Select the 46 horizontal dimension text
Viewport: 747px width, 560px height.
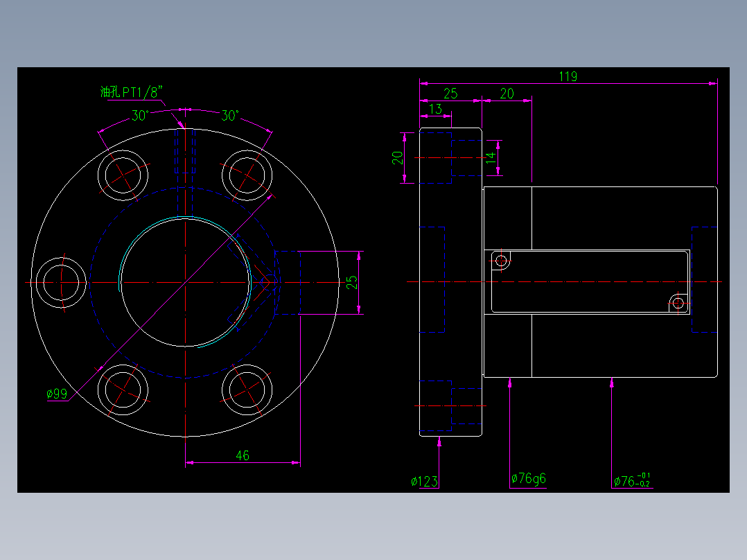243,455
